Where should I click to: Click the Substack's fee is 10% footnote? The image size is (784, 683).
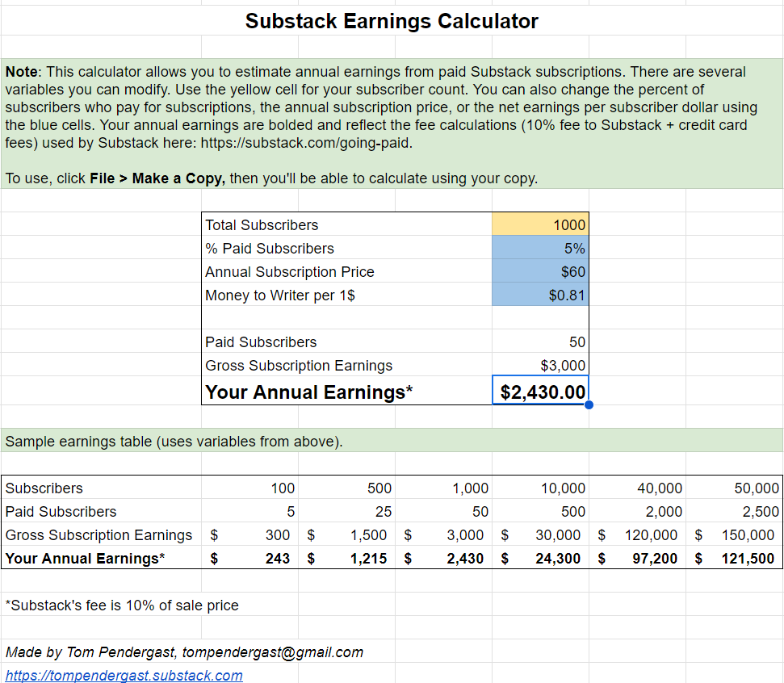(122, 605)
